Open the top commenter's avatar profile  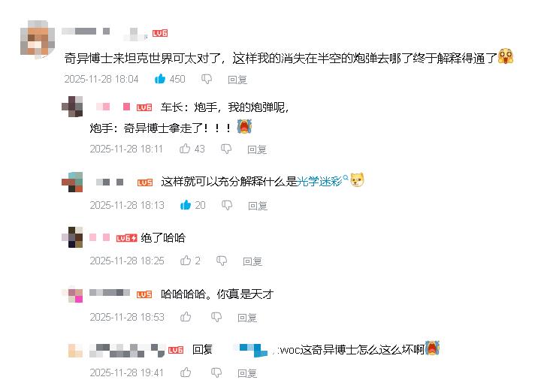click(x=38, y=38)
